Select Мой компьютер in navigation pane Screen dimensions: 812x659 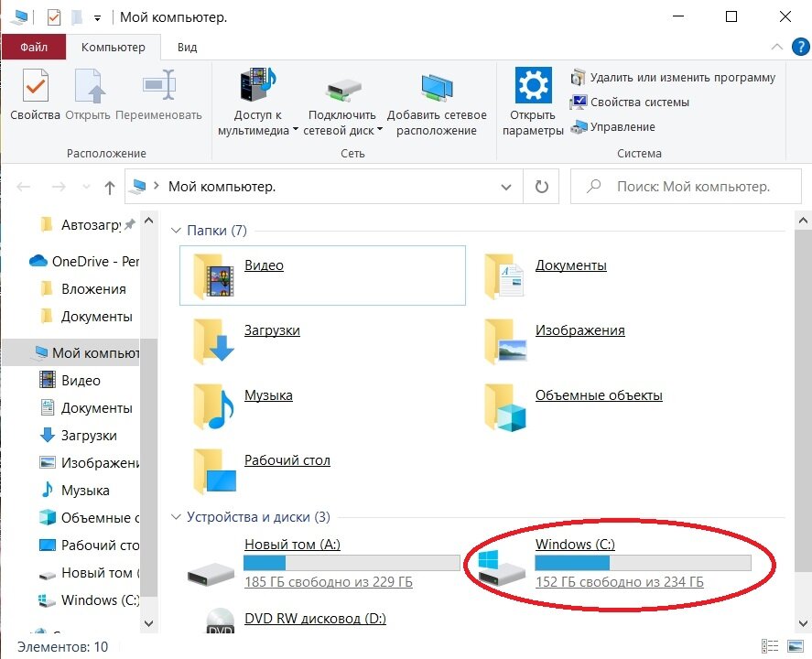tap(70, 353)
